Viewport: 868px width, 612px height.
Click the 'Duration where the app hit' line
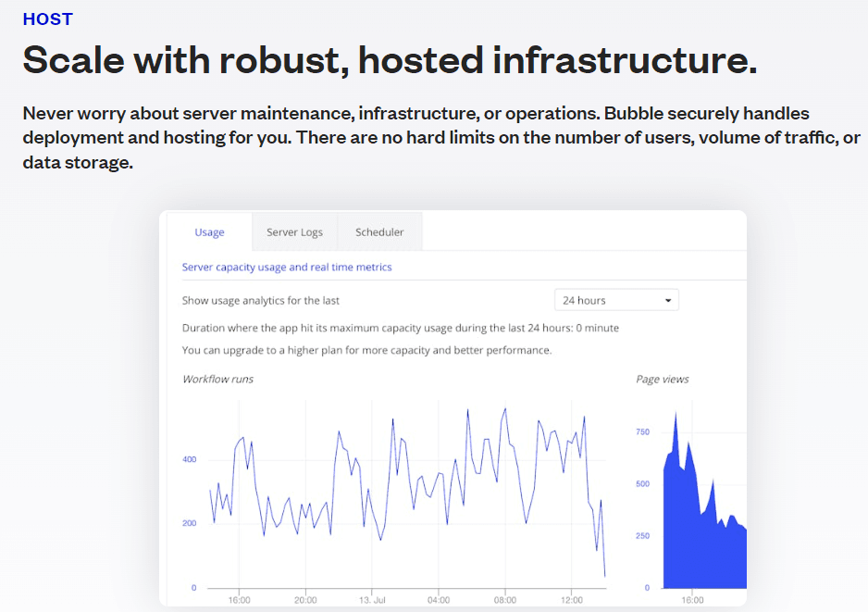tap(401, 328)
